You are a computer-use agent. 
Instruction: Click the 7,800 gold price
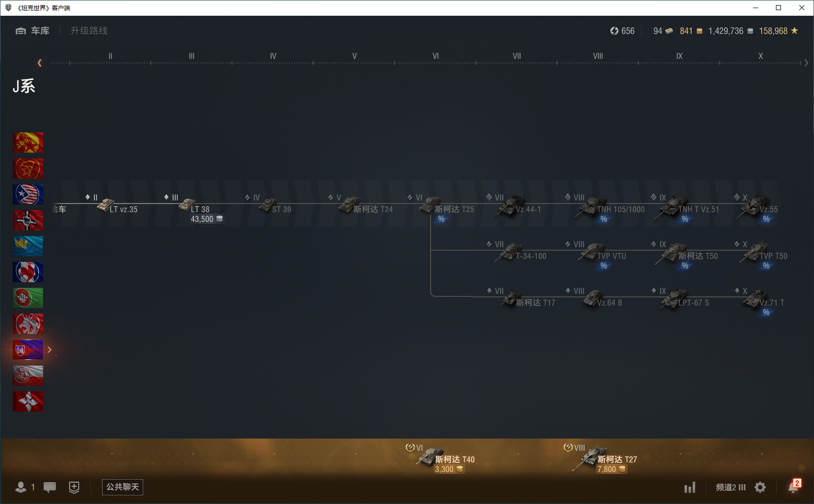[611, 469]
